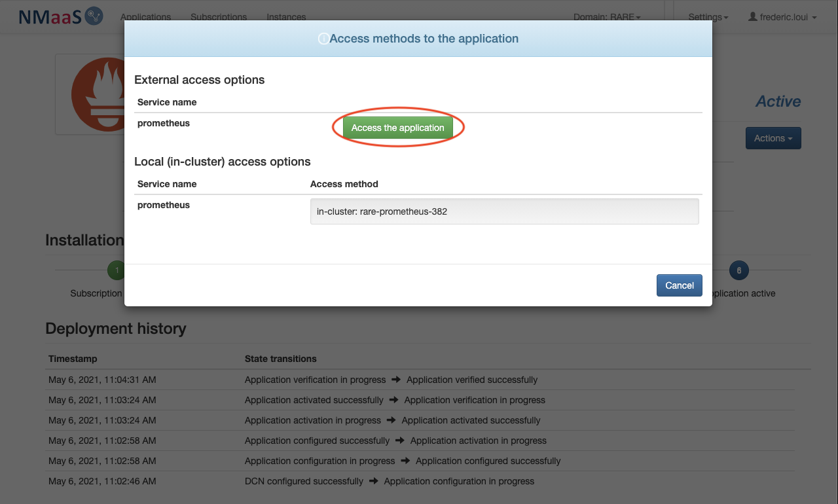Click 'Timestamp' column header
Viewport: 838px width, 504px height.
(73, 359)
